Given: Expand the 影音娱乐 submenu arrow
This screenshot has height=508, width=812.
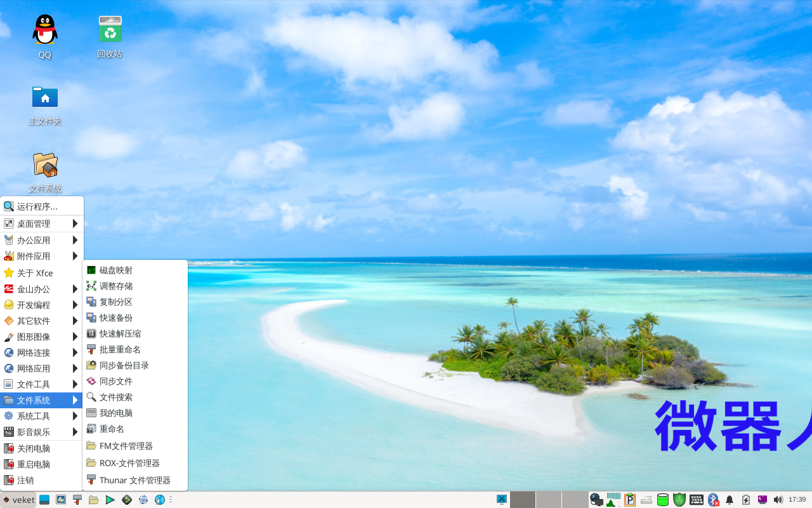Looking at the screenshot, I should (x=75, y=432).
